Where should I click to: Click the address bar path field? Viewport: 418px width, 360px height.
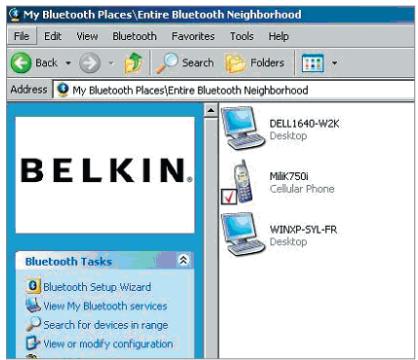coord(233,90)
